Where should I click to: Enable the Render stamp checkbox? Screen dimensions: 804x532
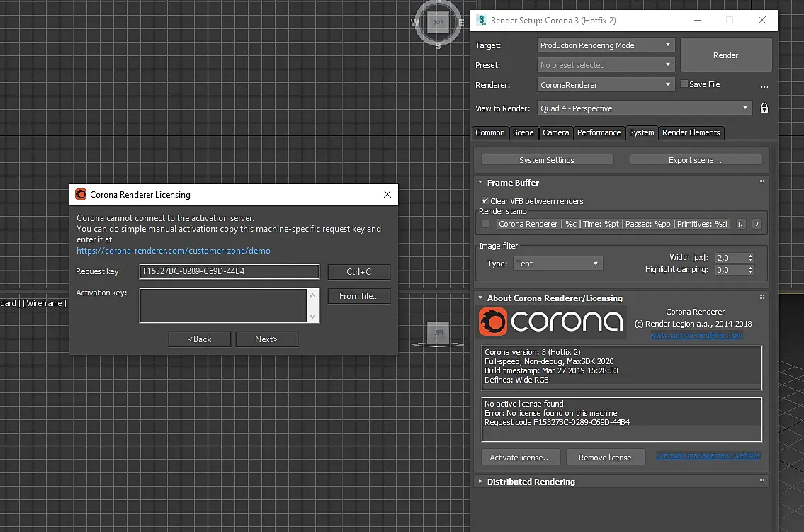click(485, 224)
